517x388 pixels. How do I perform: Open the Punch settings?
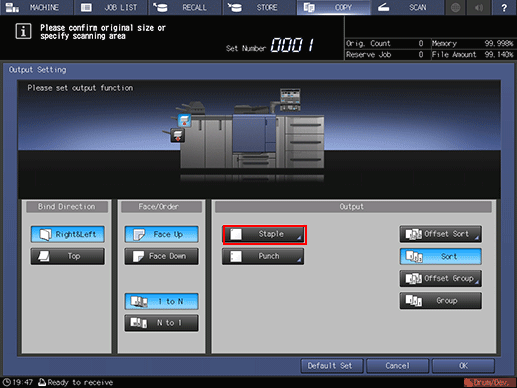[263, 256]
